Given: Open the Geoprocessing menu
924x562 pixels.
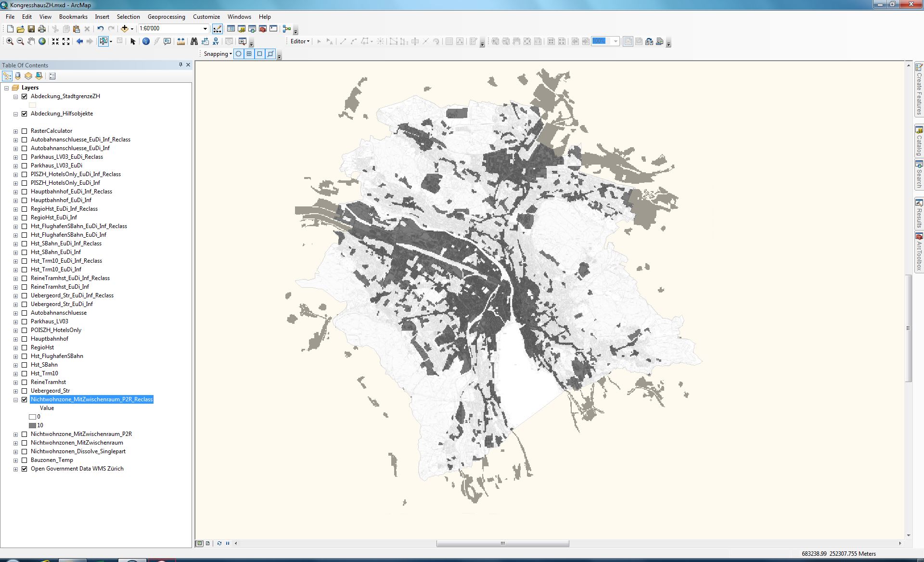Looking at the screenshot, I should (x=166, y=16).
